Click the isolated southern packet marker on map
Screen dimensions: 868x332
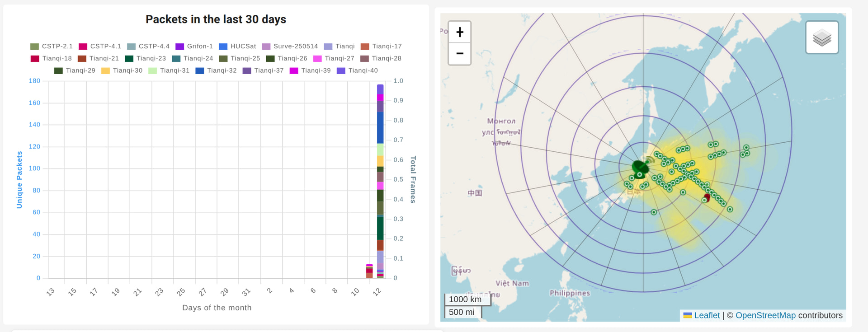click(x=654, y=212)
